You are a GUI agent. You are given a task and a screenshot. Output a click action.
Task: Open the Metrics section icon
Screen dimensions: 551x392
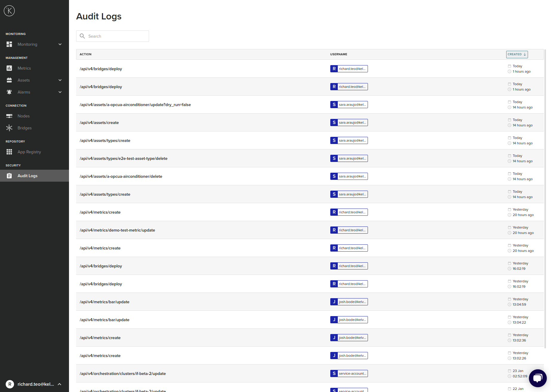tap(9, 68)
